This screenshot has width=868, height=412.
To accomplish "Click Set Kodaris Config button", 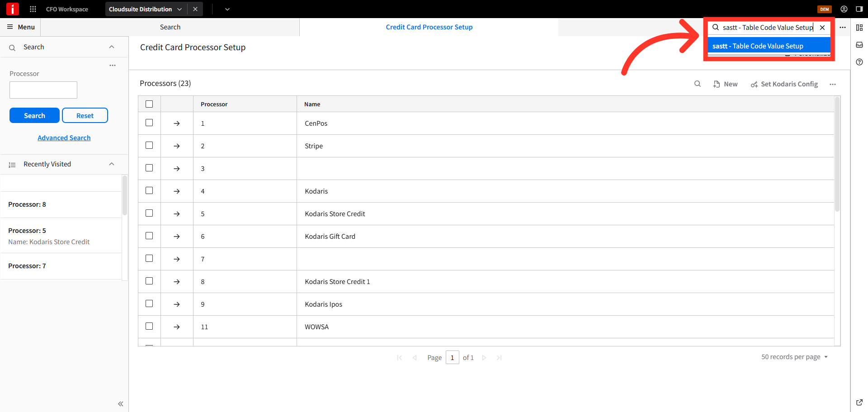I will [784, 84].
